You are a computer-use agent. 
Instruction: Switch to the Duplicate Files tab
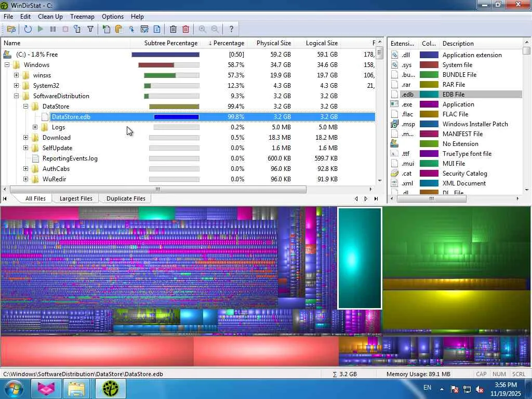tap(126, 198)
